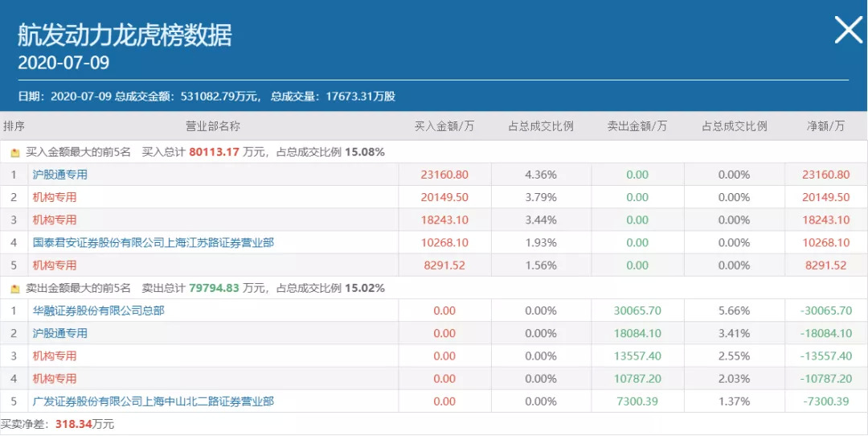Click 机构专用 with 20149.50 buy amount
This screenshot has width=868, height=436.
pos(55,197)
